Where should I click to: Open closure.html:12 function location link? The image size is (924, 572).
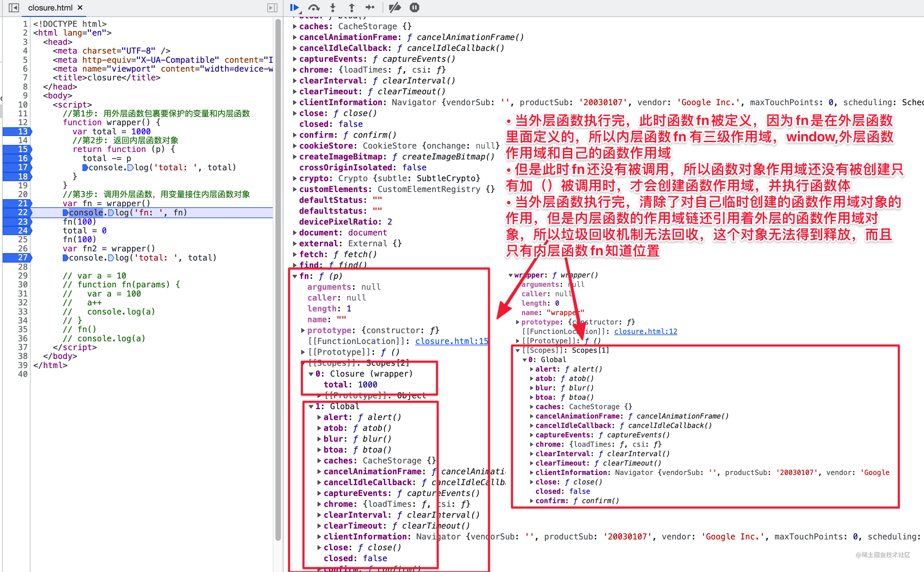[645, 331]
